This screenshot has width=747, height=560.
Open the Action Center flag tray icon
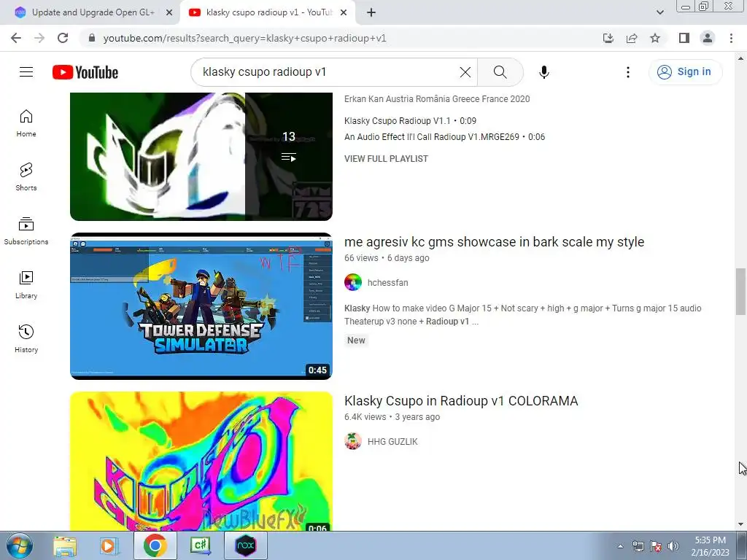pos(656,546)
